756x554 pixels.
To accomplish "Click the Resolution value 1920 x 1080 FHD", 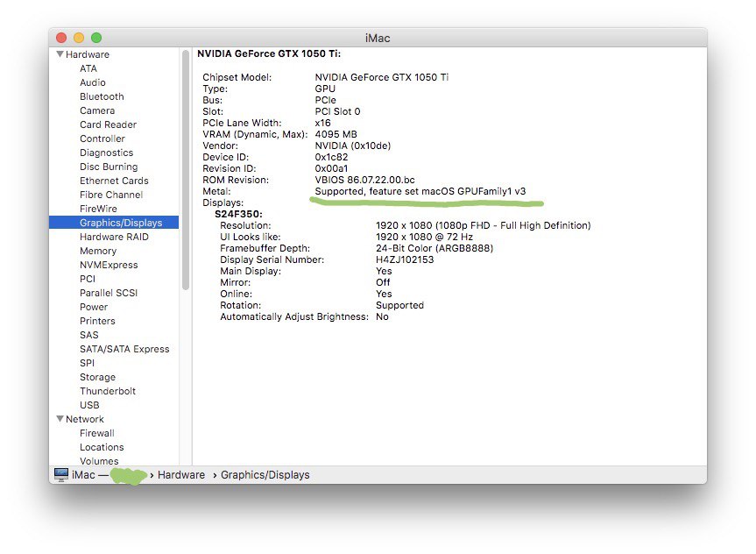I will coord(483,225).
